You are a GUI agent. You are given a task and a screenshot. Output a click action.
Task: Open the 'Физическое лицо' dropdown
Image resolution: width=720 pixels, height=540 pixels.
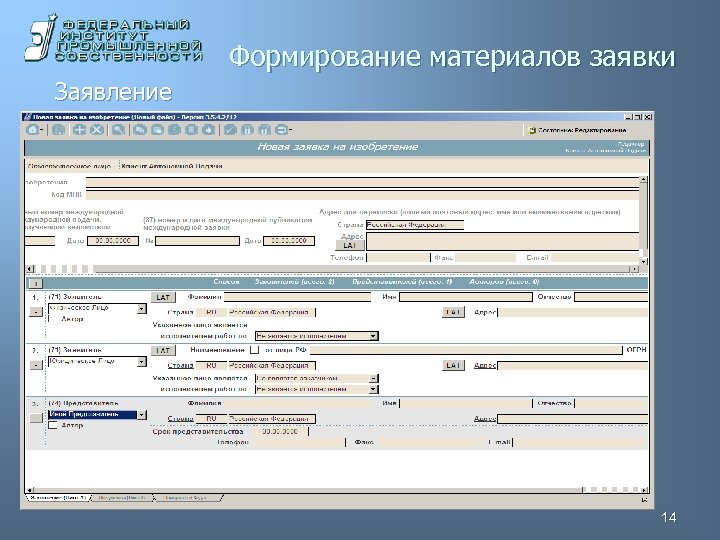pyautogui.click(x=142, y=309)
